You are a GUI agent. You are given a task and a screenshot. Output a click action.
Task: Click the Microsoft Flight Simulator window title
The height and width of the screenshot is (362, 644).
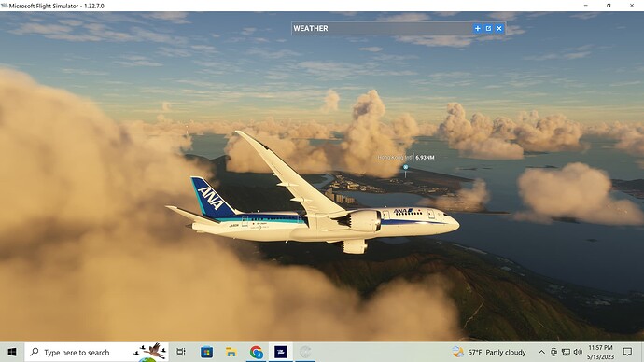(56, 6)
